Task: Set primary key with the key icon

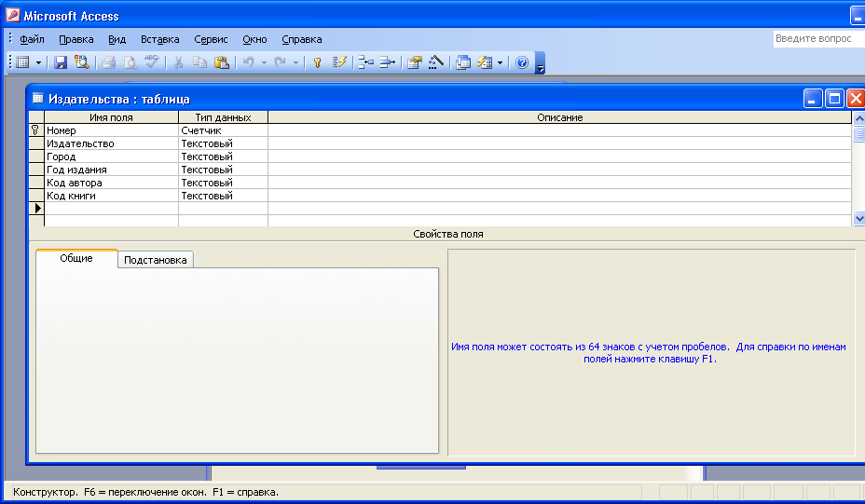Action: [x=317, y=62]
